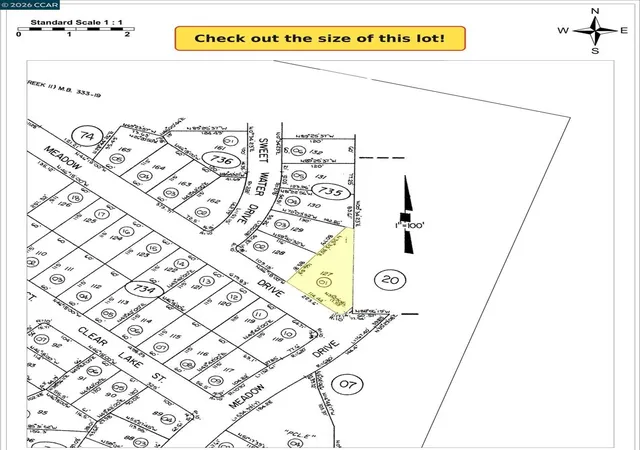Select lot 125
The height and width of the screenshot is (450, 640).
[x=90, y=221]
